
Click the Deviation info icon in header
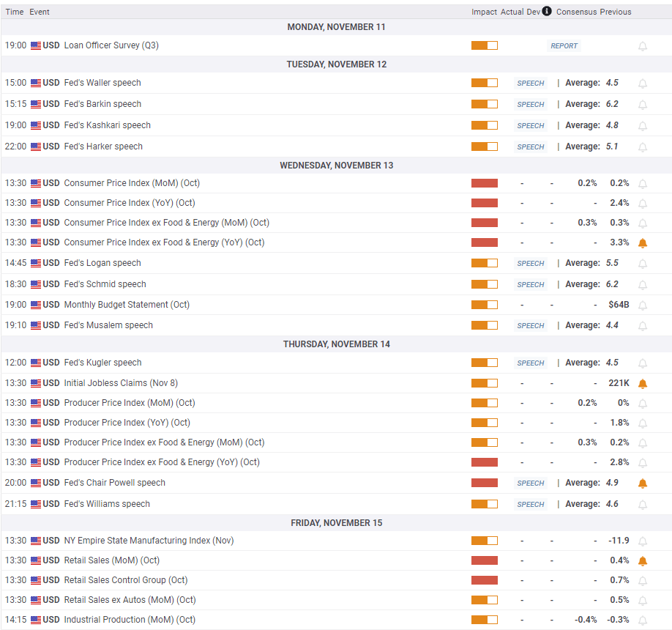[546, 11]
